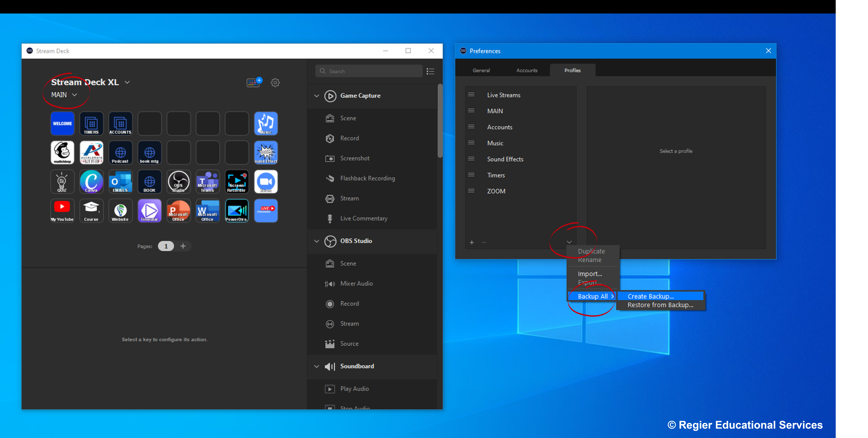
Task: Select the Mixer Audio action
Action: [x=372, y=284]
